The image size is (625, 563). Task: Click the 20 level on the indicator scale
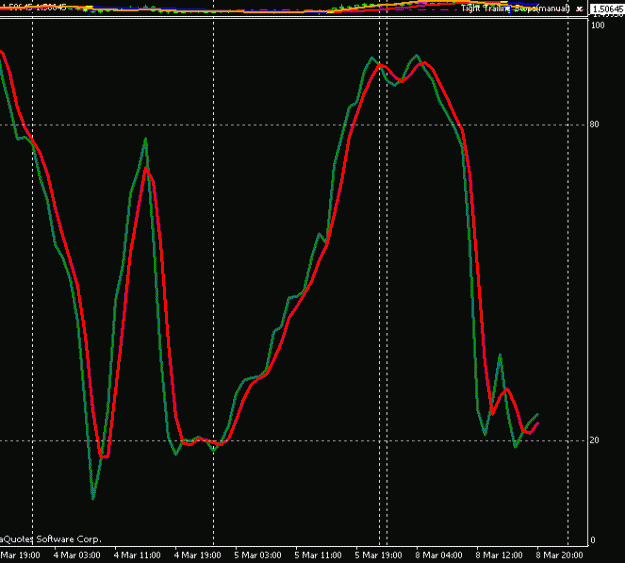pos(594,440)
